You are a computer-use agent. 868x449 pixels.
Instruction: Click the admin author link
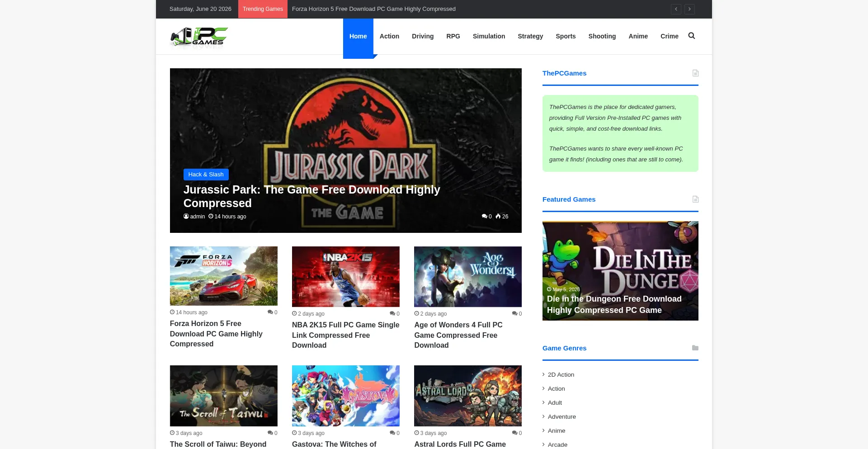197,217
